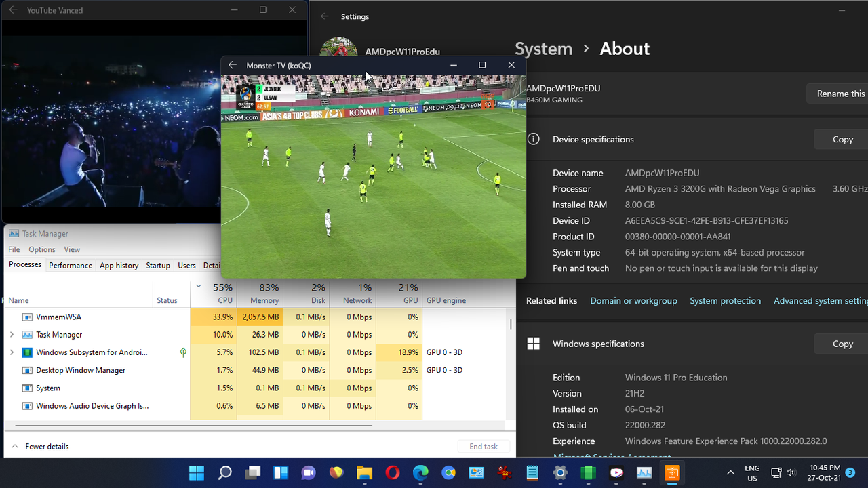Open Notepad icon on taskbar
Viewport: 868px width, 488px height.
532,472
